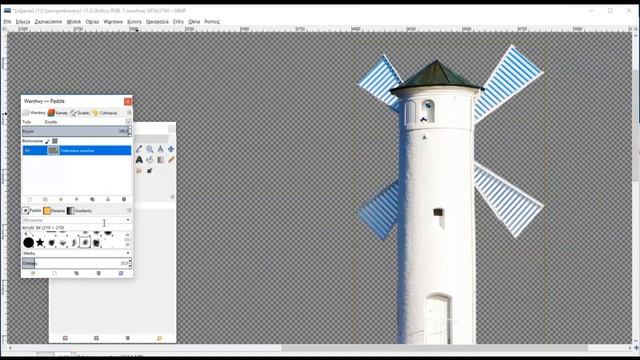The height and width of the screenshot is (360, 640).
Task: Adjust the layer Krycie opacity slider
Action: coord(75,131)
